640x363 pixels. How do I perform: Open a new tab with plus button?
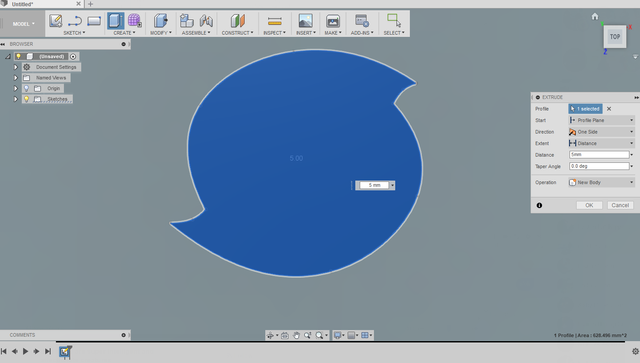(91, 4)
